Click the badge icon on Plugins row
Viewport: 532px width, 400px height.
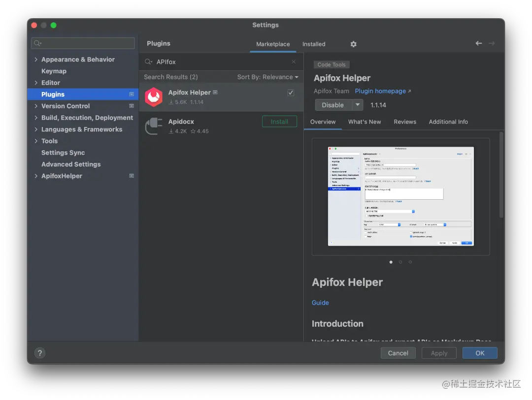tap(132, 94)
